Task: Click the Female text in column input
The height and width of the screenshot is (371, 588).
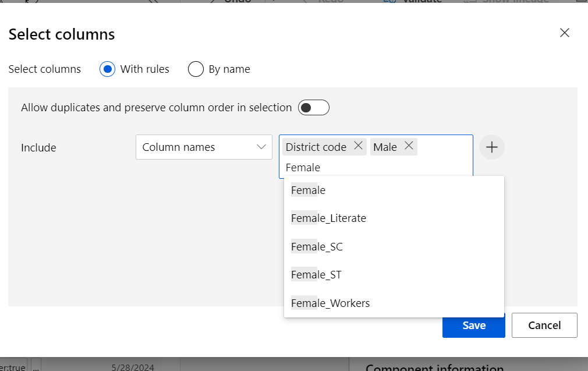Action: (x=303, y=168)
